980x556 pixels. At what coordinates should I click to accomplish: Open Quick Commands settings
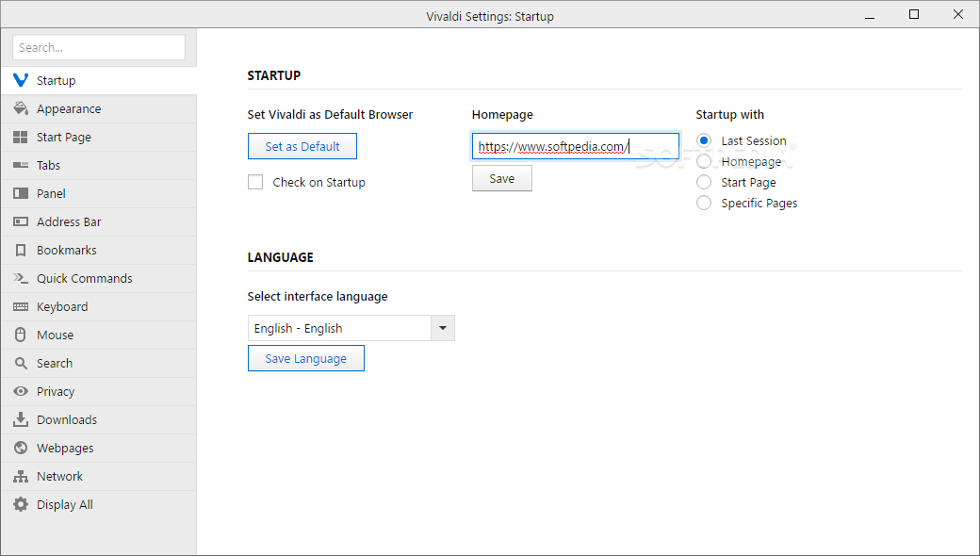click(x=99, y=278)
